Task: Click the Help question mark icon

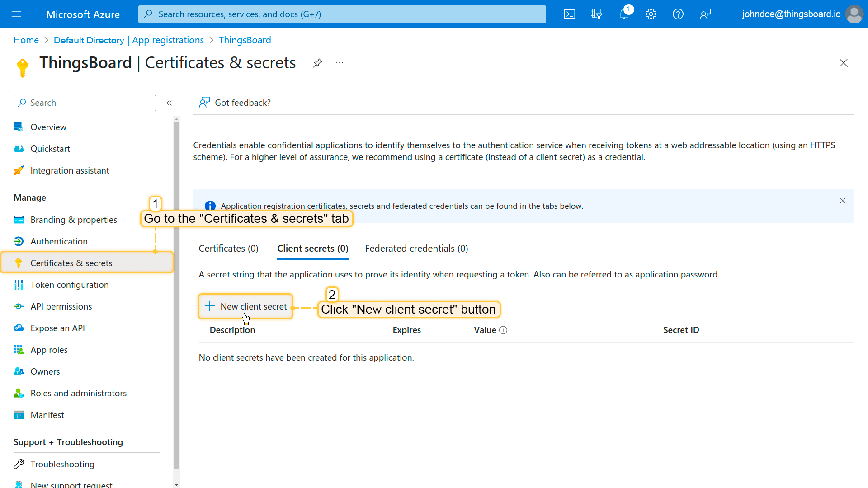Action: (x=678, y=14)
